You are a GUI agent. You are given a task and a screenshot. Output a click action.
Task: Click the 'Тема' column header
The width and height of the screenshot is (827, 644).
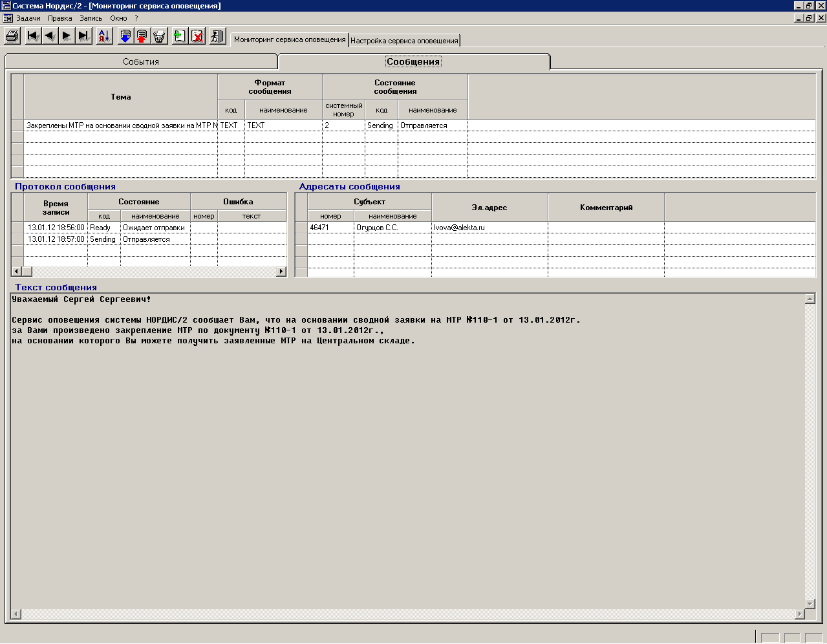click(x=121, y=97)
